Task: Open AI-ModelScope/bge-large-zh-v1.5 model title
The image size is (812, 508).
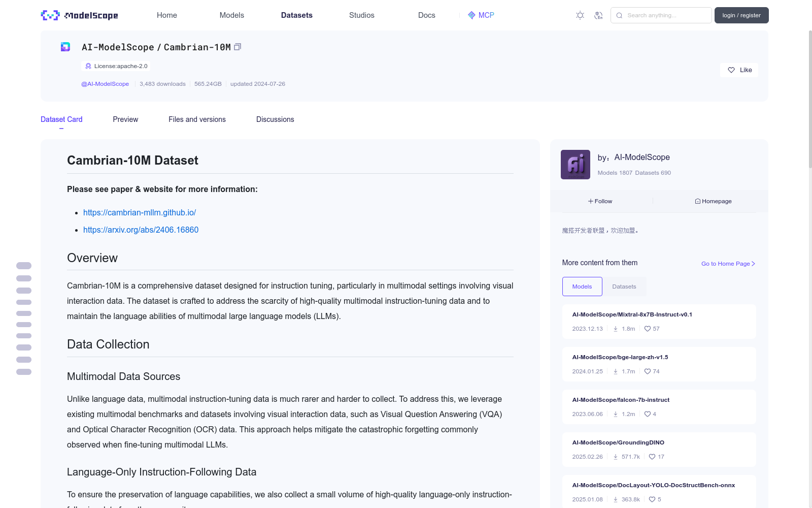Action: pyautogui.click(x=620, y=357)
